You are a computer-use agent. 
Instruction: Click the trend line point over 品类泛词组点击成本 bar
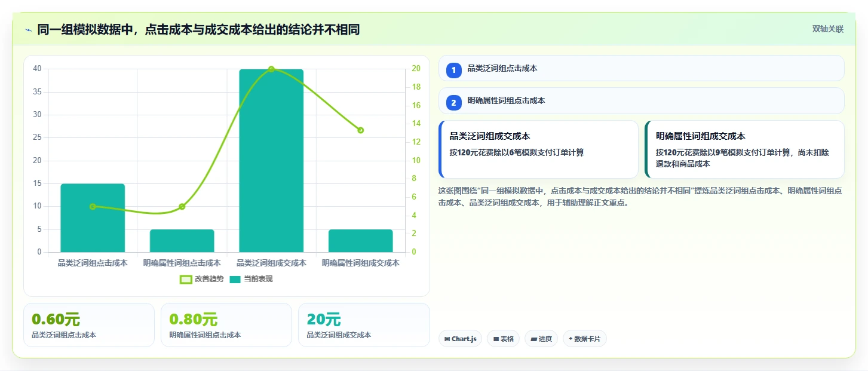coord(93,207)
